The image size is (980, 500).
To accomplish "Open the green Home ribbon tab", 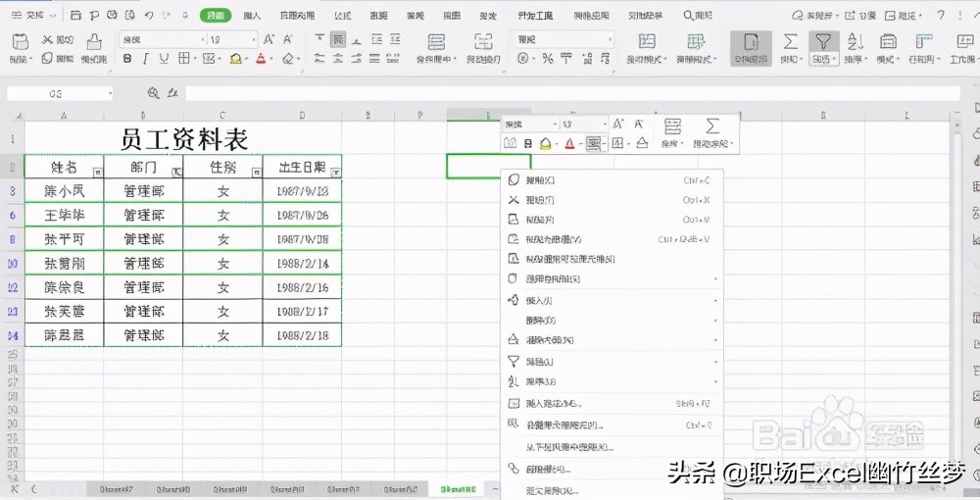I will (x=215, y=15).
